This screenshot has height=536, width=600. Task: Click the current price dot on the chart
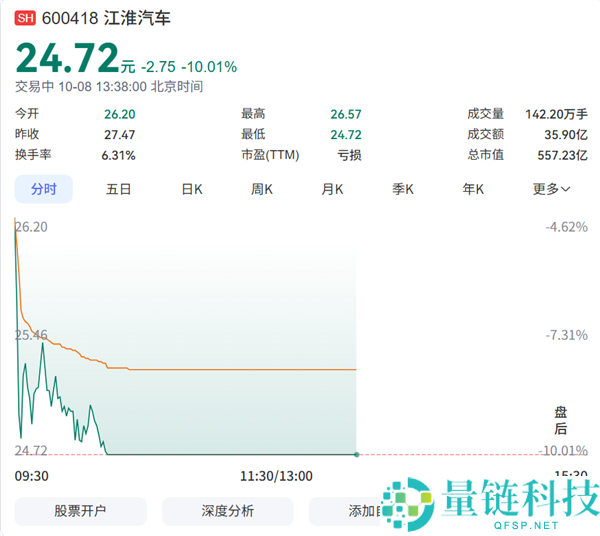[357, 455]
